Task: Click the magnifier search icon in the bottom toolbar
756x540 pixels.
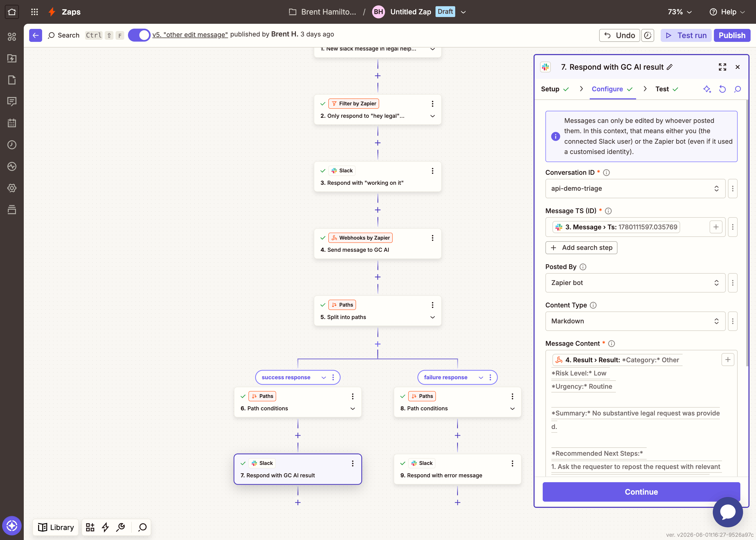Action: [x=143, y=527]
